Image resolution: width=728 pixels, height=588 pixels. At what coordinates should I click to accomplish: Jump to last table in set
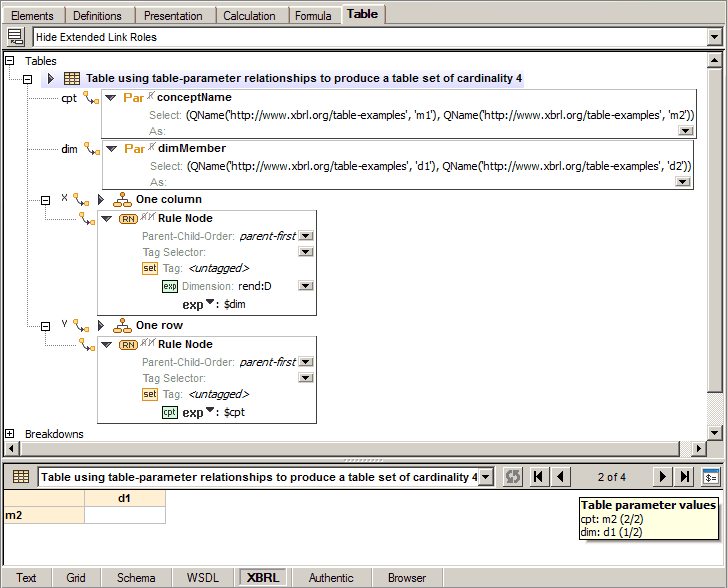[685, 477]
